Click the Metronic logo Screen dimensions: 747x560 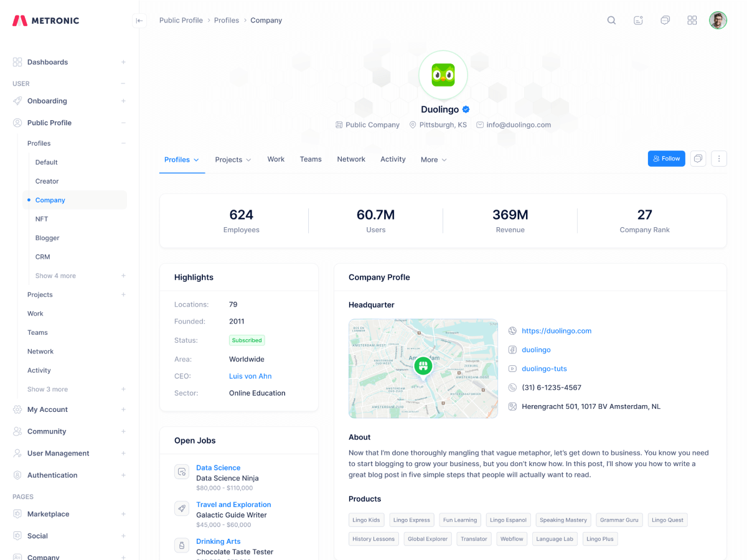45,20
